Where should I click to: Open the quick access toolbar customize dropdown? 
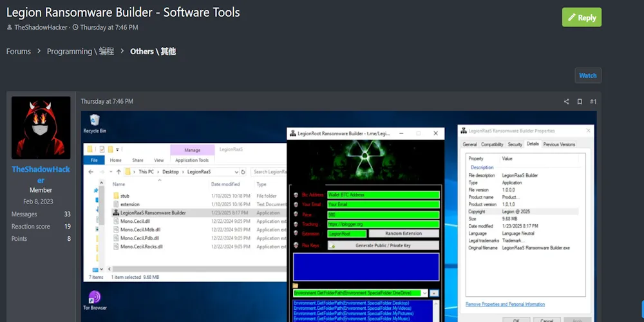(117, 149)
